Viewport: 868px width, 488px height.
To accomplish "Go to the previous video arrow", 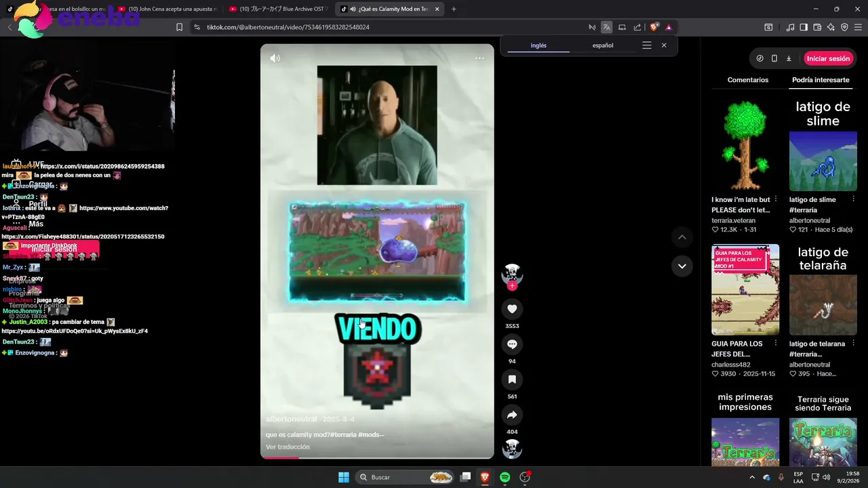I will pyautogui.click(x=682, y=237).
